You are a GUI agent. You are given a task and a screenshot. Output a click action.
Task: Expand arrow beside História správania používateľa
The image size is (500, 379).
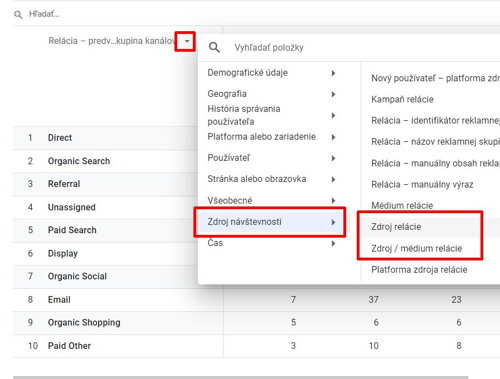point(333,115)
